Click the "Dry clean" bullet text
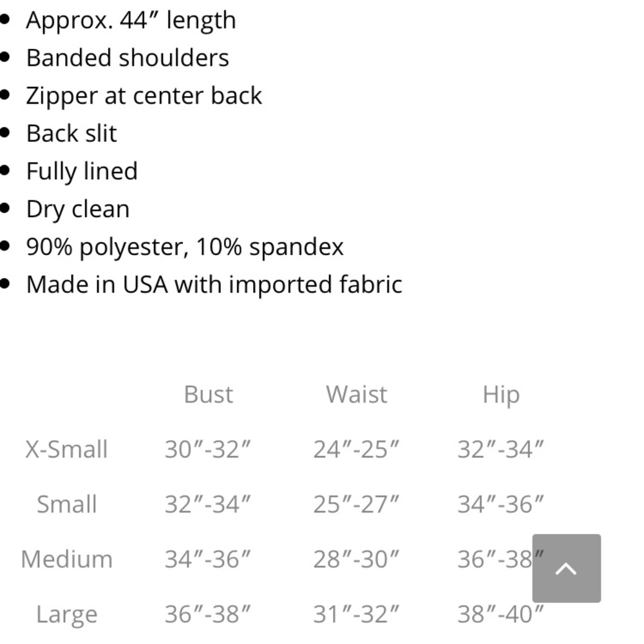644x644 pixels. coord(78,209)
